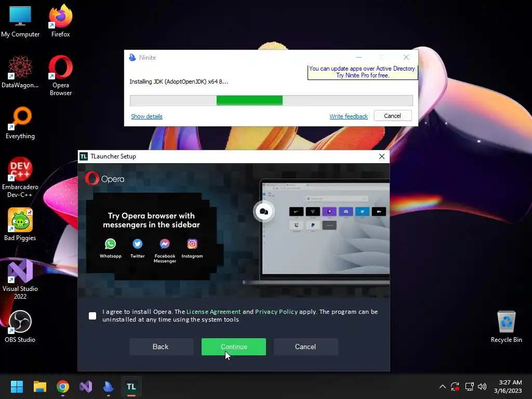This screenshot has width=532, height=399.
Task: Open the network tray icon
Action: click(x=469, y=387)
